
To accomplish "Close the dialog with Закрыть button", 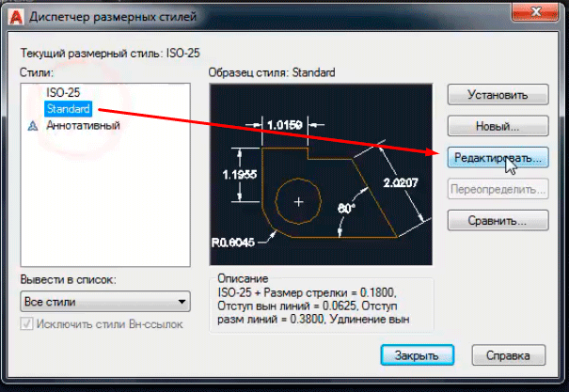I will coord(418,355).
